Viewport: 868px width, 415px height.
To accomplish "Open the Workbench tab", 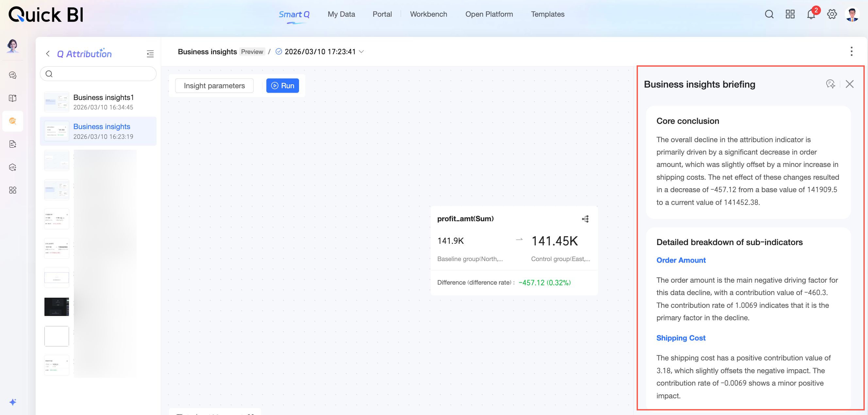I will 428,14.
